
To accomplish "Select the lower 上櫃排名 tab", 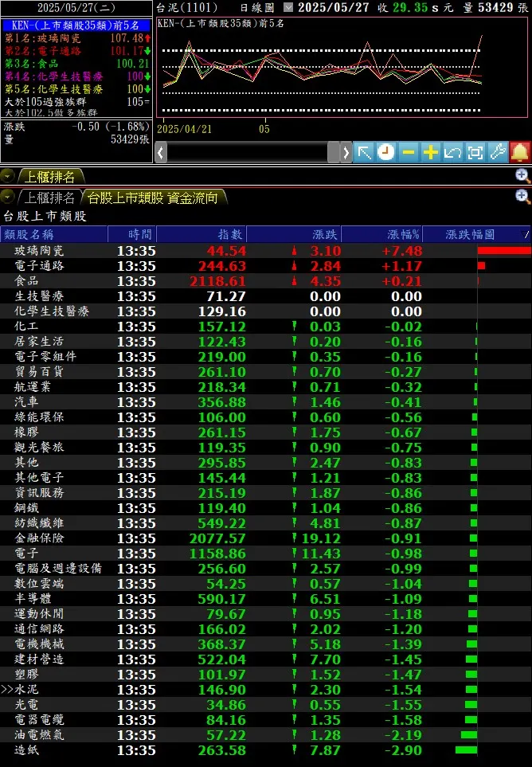I will click(50, 198).
